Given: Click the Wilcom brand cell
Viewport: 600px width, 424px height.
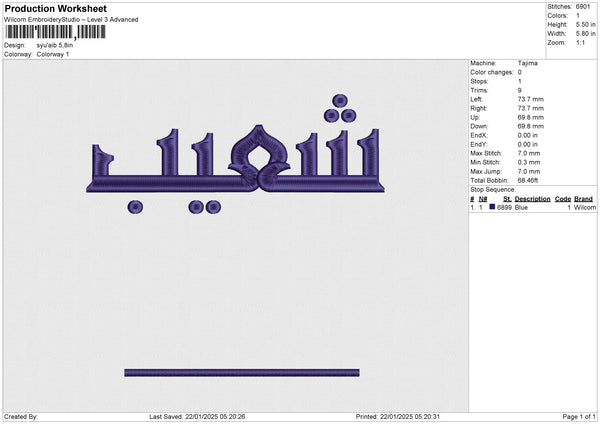Looking at the screenshot, I should click(x=585, y=207).
